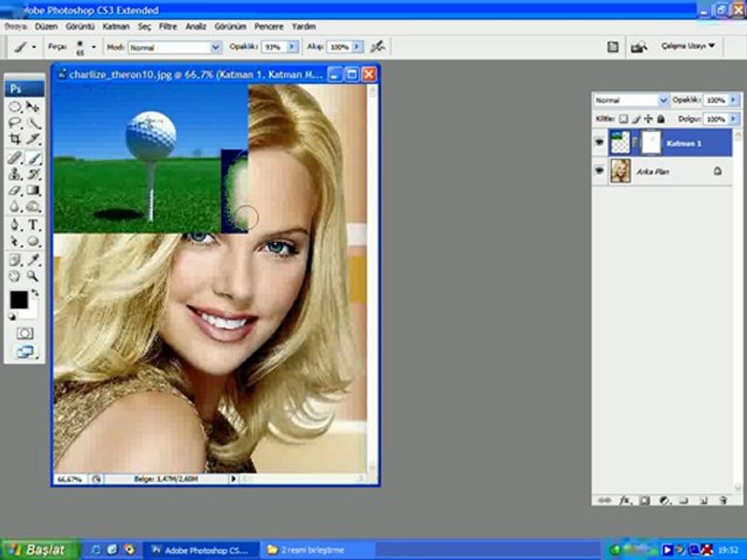
Task: Hide the Arka Plan layer
Action: (x=600, y=171)
